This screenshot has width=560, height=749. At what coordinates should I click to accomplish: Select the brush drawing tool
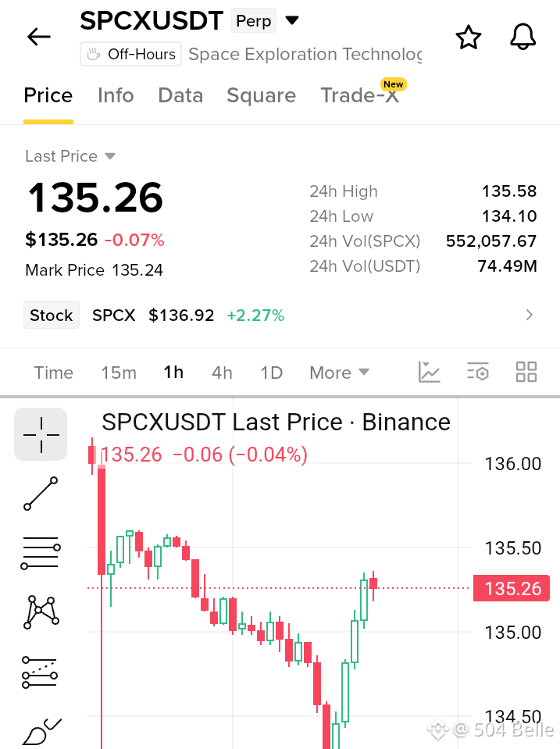pyautogui.click(x=41, y=731)
